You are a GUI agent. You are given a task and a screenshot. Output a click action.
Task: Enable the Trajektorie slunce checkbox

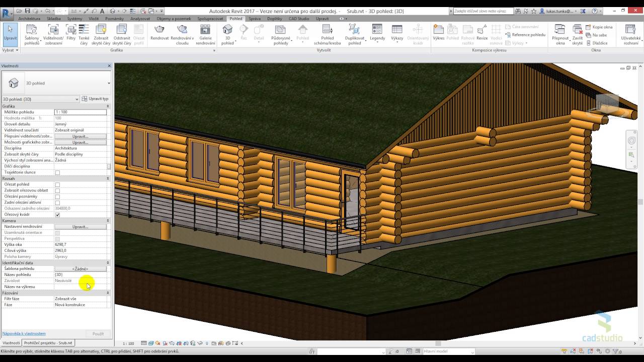click(57, 172)
